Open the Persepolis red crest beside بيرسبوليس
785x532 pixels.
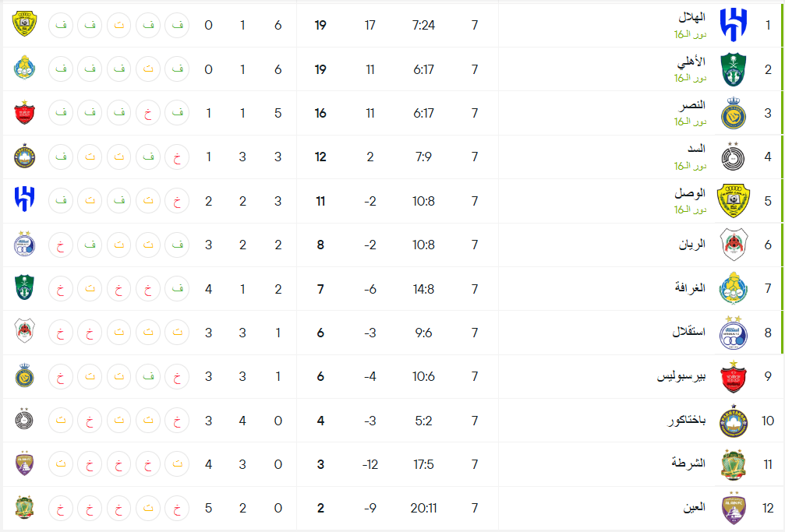[x=734, y=376]
